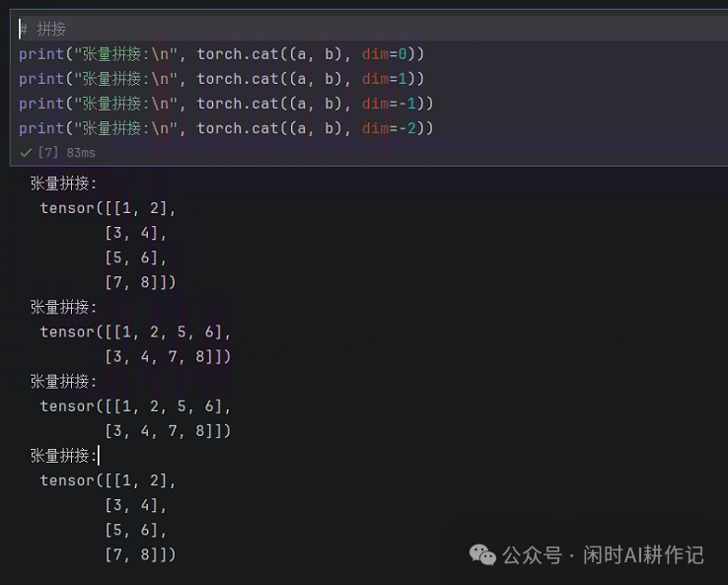Click the second "张量拼接:" output label
This screenshot has width=728, height=585.
63,308
